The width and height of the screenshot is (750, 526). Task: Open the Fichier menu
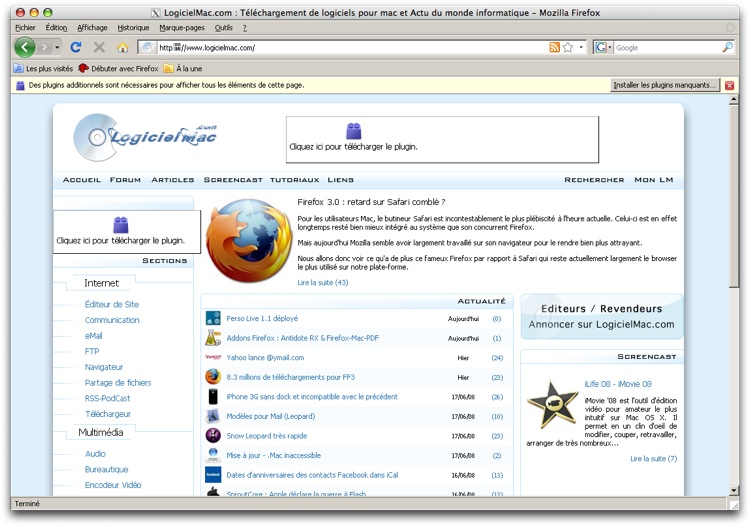(x=25, y=28)
